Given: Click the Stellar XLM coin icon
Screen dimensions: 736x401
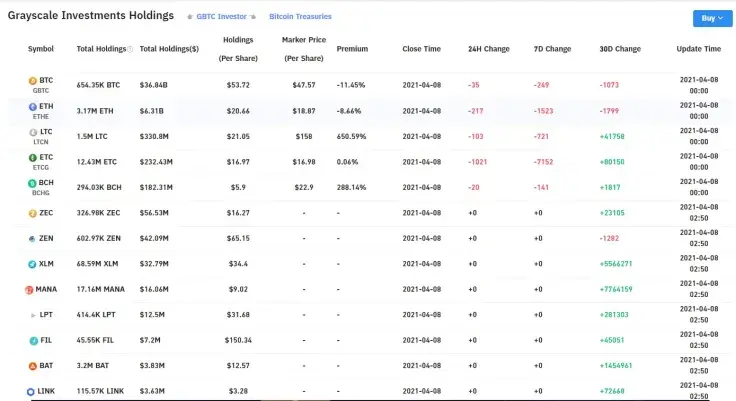Looking at the screenshot, I should 32,264.
